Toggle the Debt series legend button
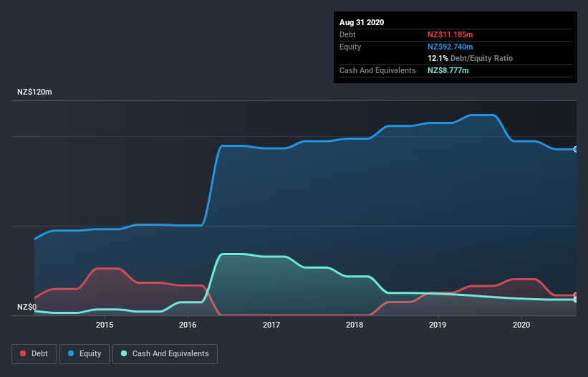This screenshot has width=588, height=377. click(34, 354)
